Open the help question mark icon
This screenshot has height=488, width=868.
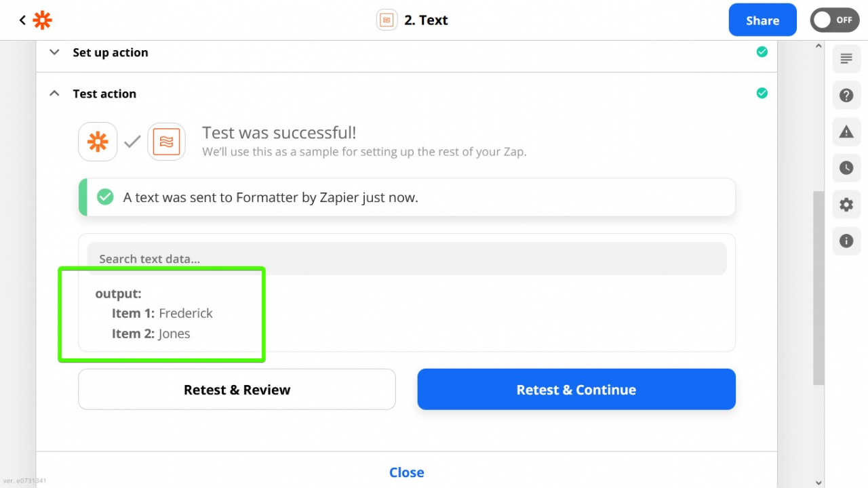pos(846,96)
